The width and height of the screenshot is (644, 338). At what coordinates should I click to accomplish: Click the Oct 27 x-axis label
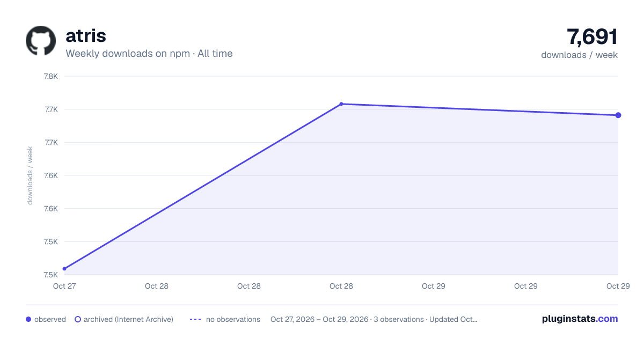64,286
